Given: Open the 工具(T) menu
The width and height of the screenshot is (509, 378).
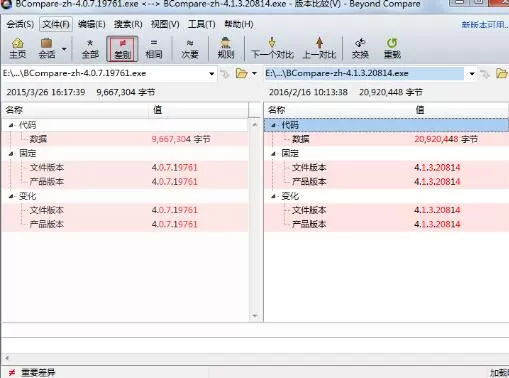Looking at the screenshot, I should pyautogui.click(x=201, y=24).
